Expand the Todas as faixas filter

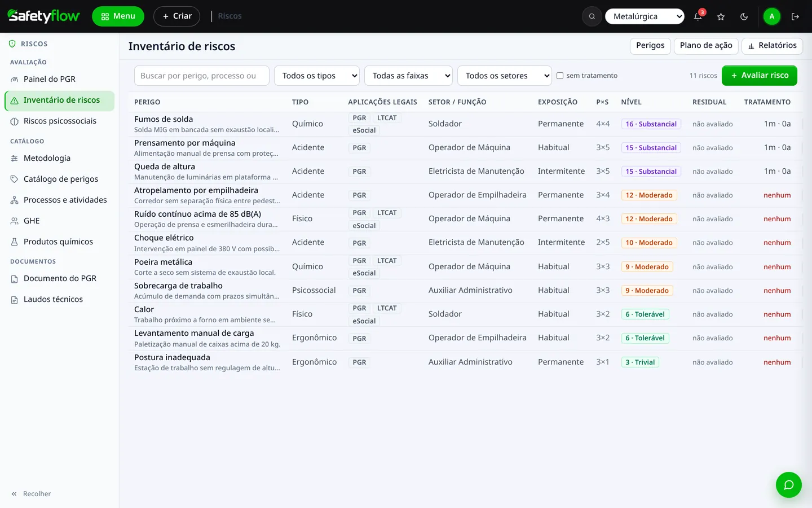coord(409,76)
